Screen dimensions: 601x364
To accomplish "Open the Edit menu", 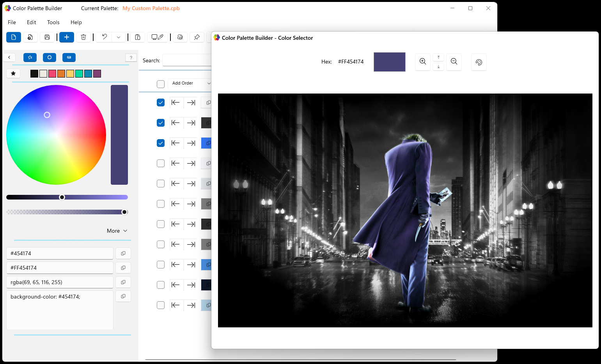I will (x=32, y=22).
